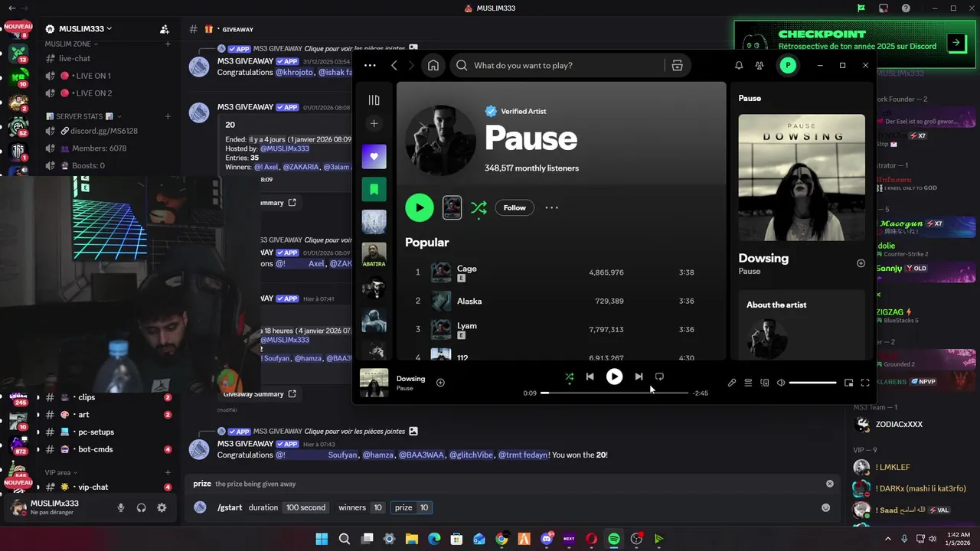This screenshot has width=980, height=551.
Task: Open Spotify's three-dot main menu
Action: coord(370,66)
